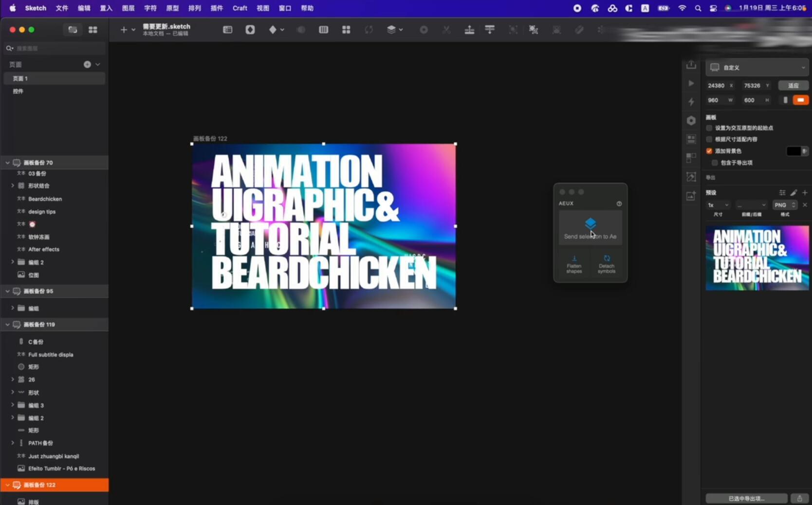This screenshot has width=812, height=505.
Task: Open the prefix/suffix dropdown
Action: pyautogui.click(x=751, y=205)
